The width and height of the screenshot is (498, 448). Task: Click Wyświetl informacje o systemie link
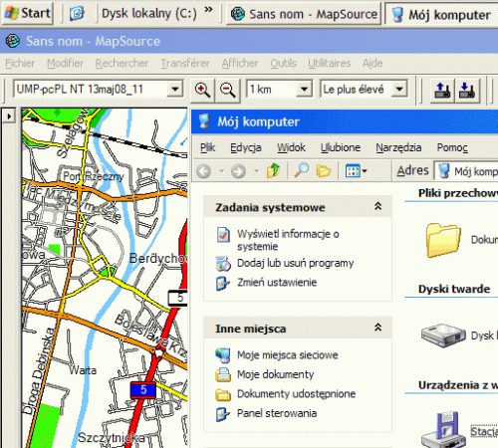[x=288, y=240]
